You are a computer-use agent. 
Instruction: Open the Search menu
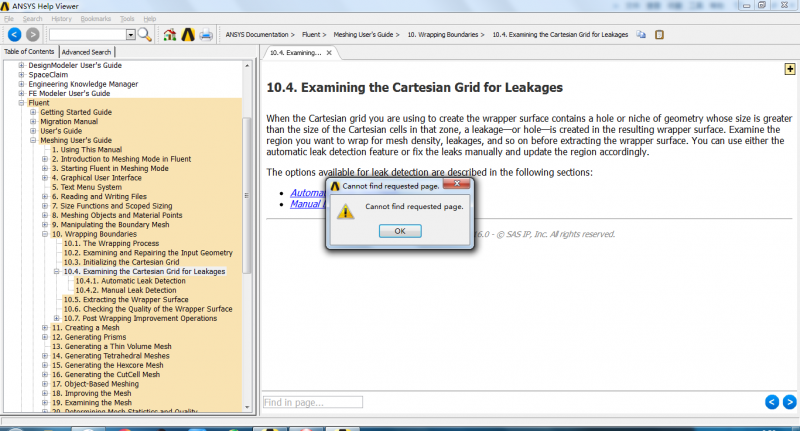coord(33,19)
